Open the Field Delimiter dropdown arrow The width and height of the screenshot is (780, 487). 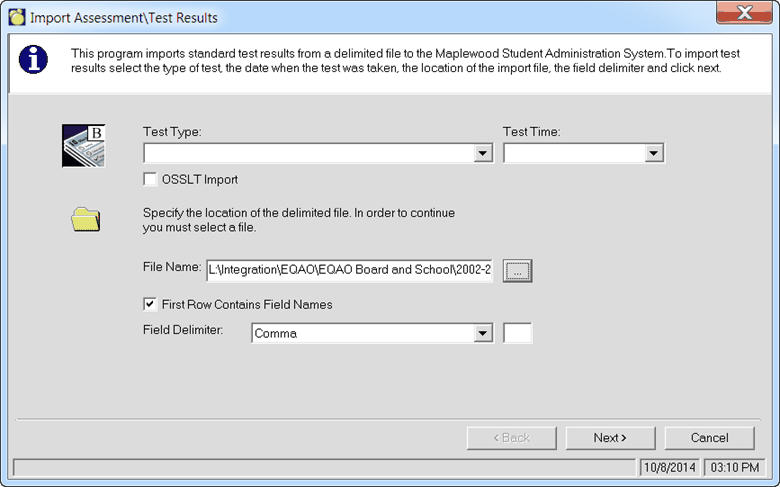tap(484, 334)
